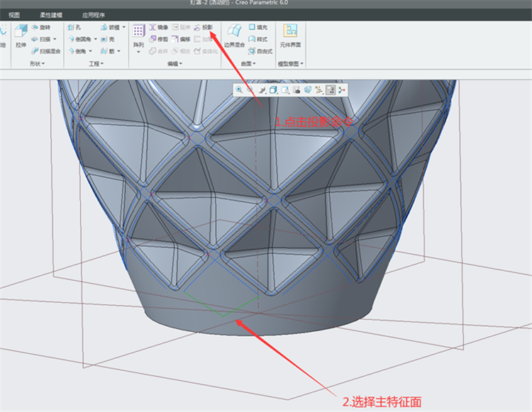
Task: Expand the 曲面 (Surfaces) group dropdown
Action: (248, 64)
